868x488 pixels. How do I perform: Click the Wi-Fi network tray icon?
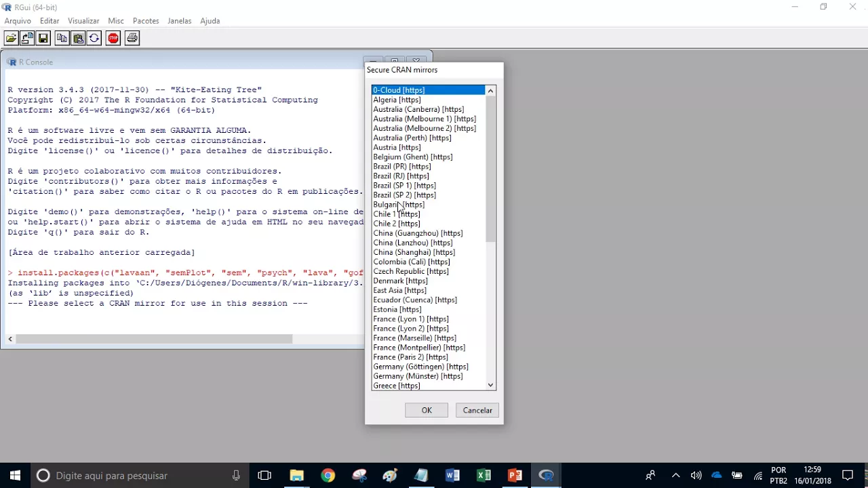point(757,475)
